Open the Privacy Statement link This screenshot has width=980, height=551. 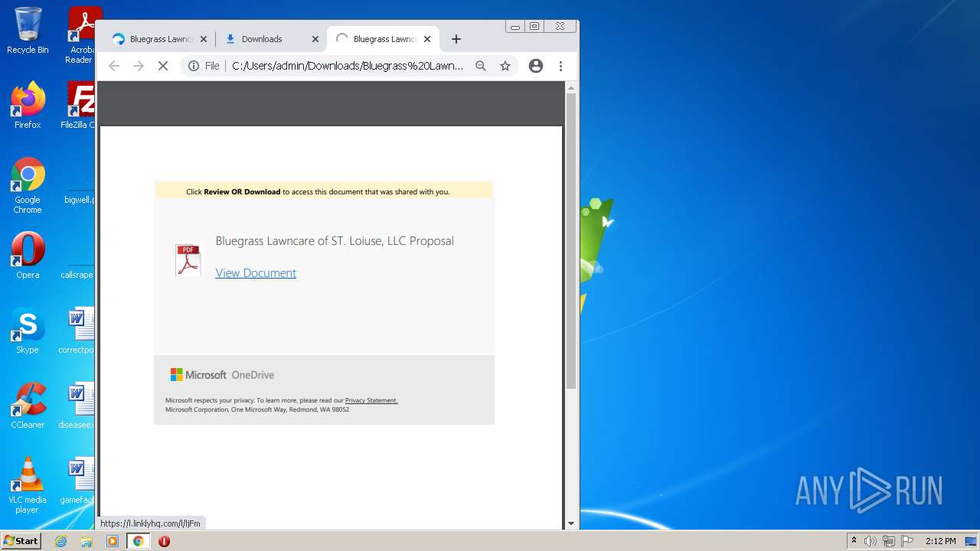(371, 400)
